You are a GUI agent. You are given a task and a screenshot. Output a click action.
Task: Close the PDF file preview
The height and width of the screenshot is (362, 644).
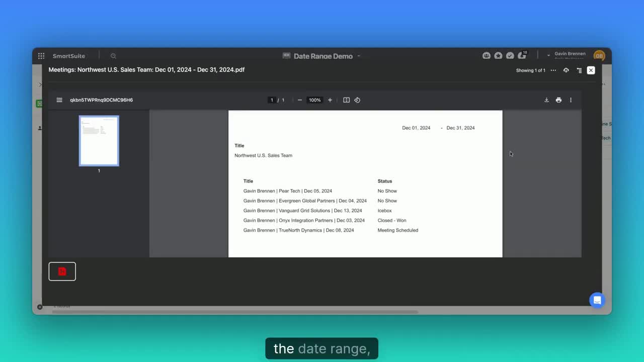[591, 70]
